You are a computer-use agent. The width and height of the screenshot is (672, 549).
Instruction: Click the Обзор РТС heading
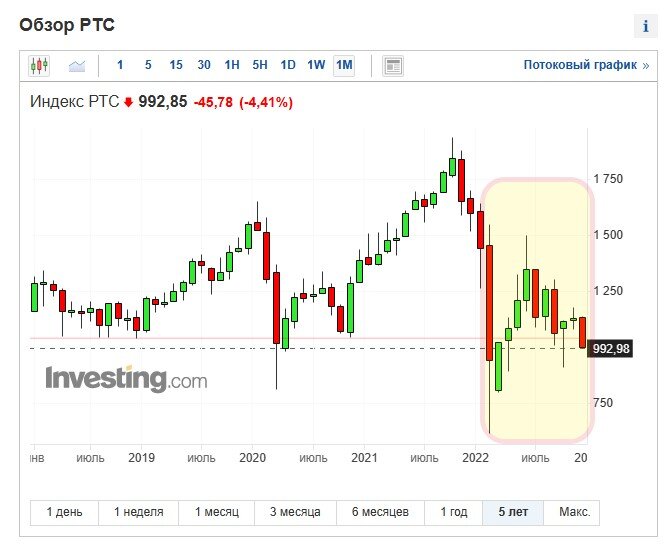(x=67, y=24)
